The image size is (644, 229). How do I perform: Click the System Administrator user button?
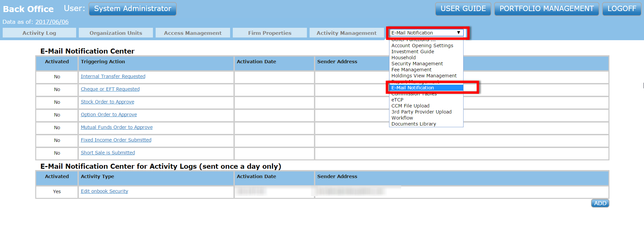132,9
